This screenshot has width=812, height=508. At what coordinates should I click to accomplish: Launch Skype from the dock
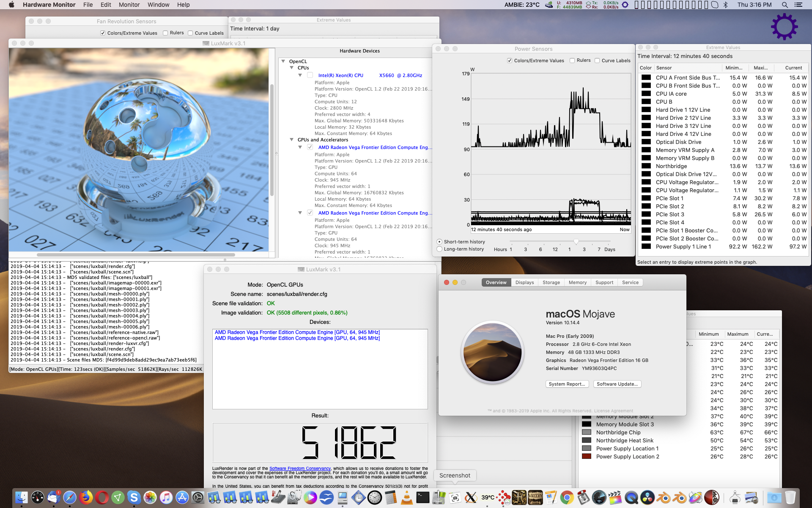pyautogui.click(x=134, y=497)
